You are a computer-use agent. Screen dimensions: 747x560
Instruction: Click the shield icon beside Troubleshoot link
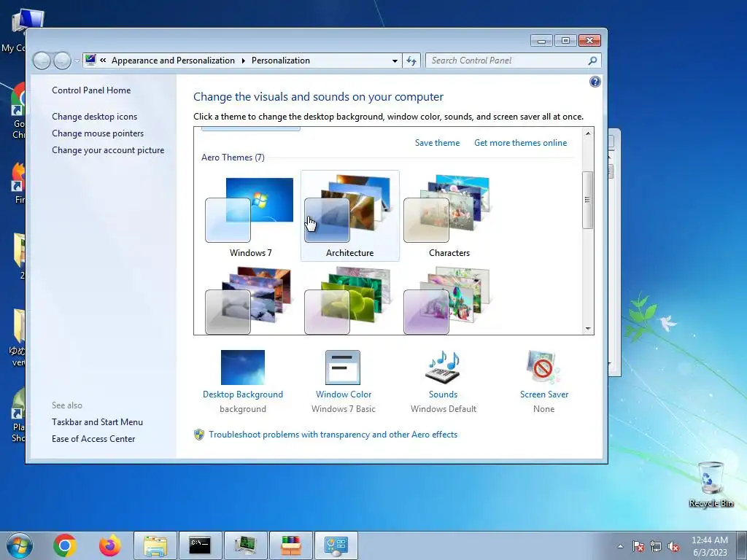pos(199,435)
